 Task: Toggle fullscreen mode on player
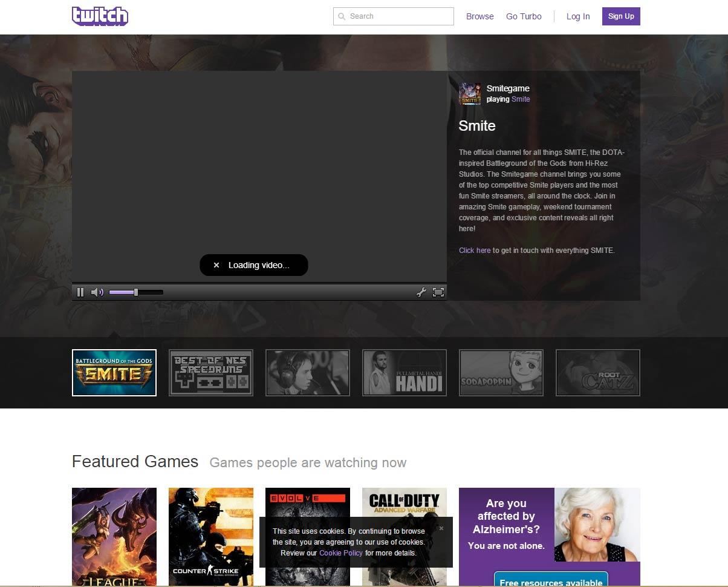[438, 292]
